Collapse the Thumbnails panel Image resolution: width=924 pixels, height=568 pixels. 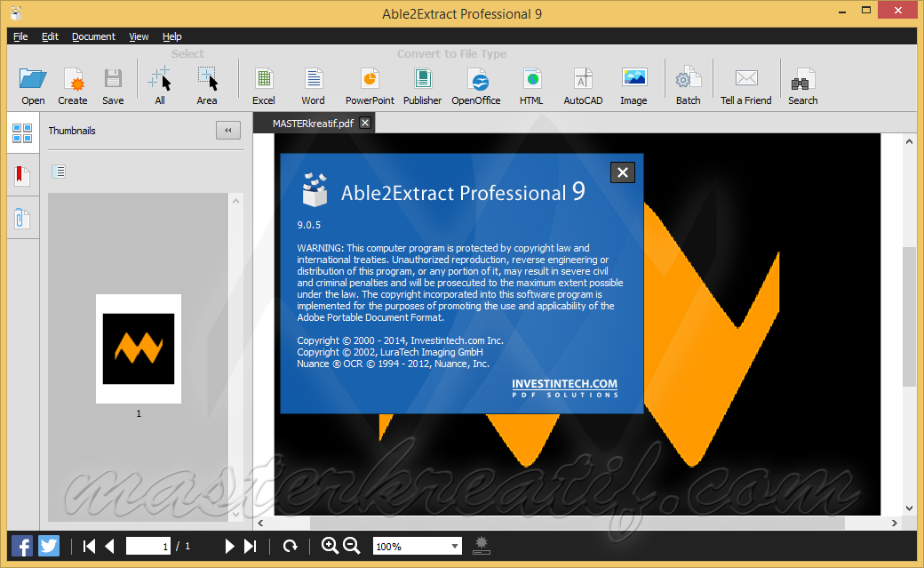click(228, 131)
